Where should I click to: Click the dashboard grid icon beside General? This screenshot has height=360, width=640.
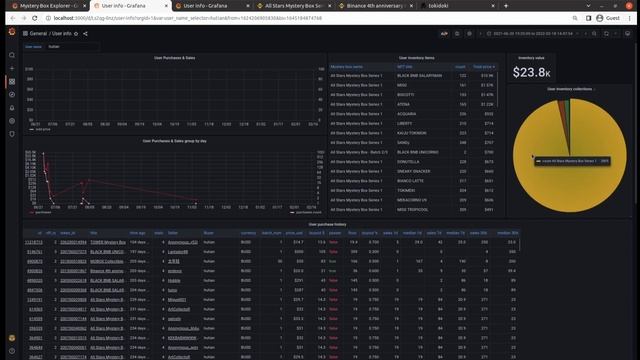[25, 33]
